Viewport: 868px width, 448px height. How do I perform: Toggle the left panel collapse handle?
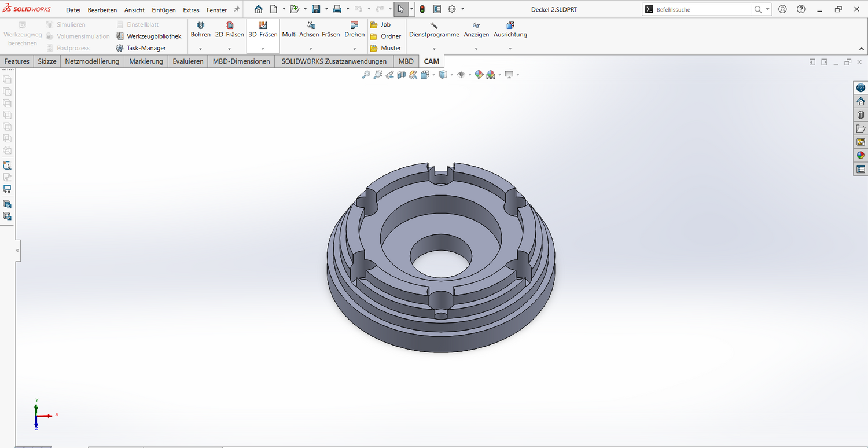pos(17,251)
